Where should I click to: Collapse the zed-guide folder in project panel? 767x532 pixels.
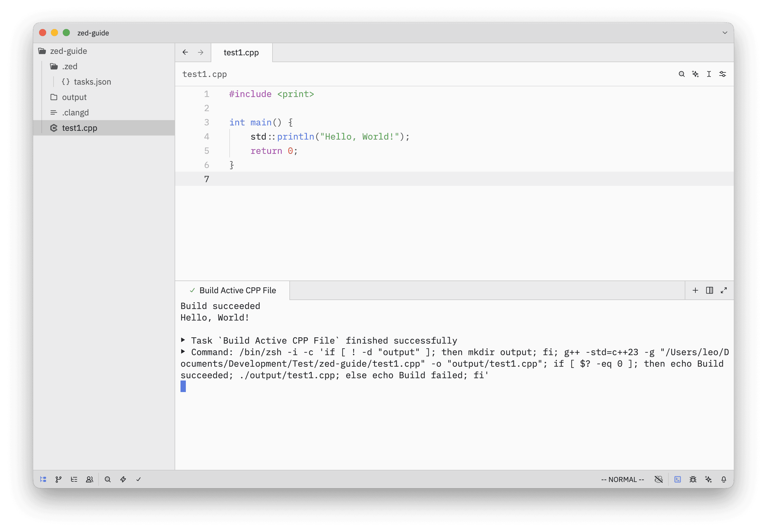pos(69,51)
